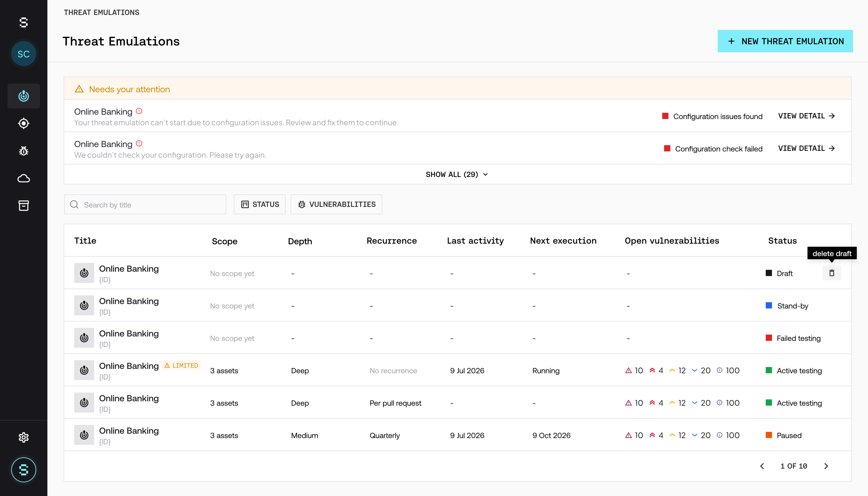The width and height of the screenshot is (868, 496).
Task: Click '9 Oct 2026' next execution cell
Action: click(551, 435)
